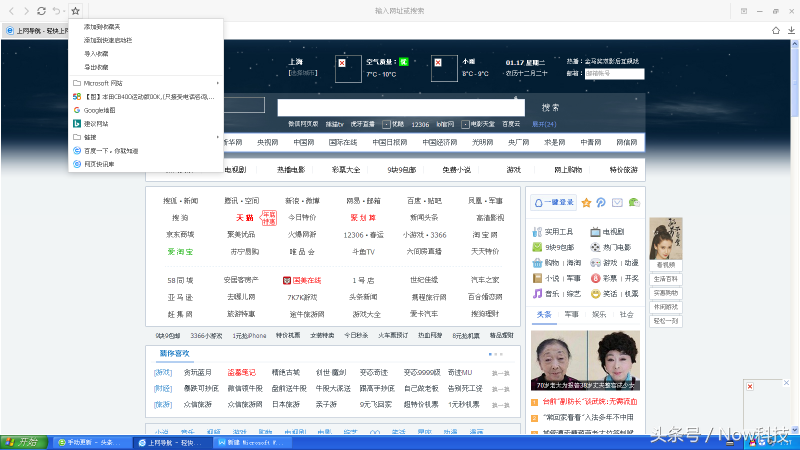This screenshot has width=800, height=450.
Task: Click the 笑话 smiley face icon
Action: click(595, 294)
